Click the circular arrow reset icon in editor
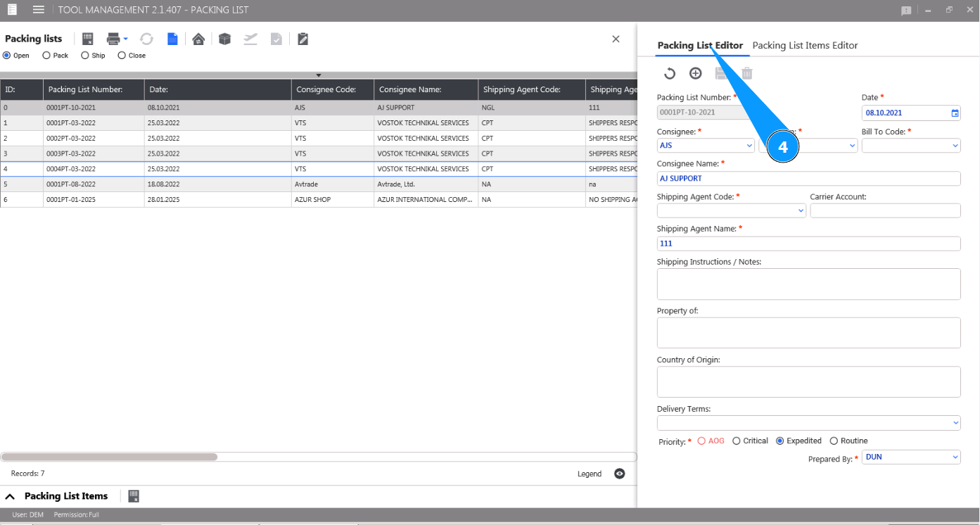Viewport: 980px width, 525px height. [x=669, y=73]
